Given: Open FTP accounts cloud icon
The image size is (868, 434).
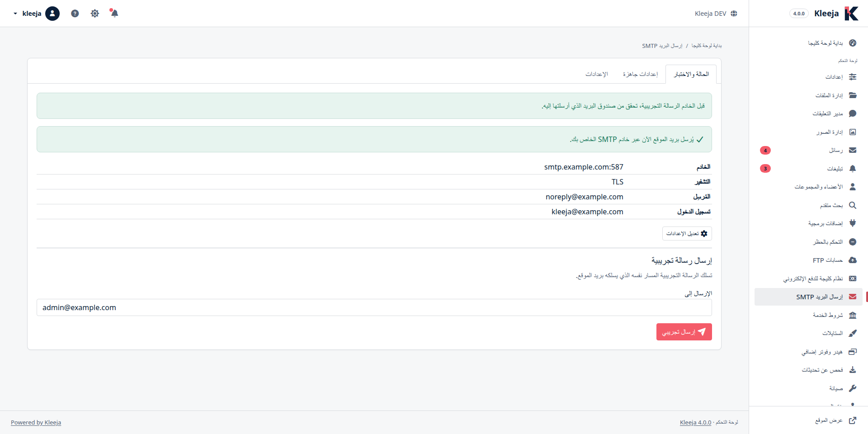Looking at the screenshot, I should (x=853, y=260).
